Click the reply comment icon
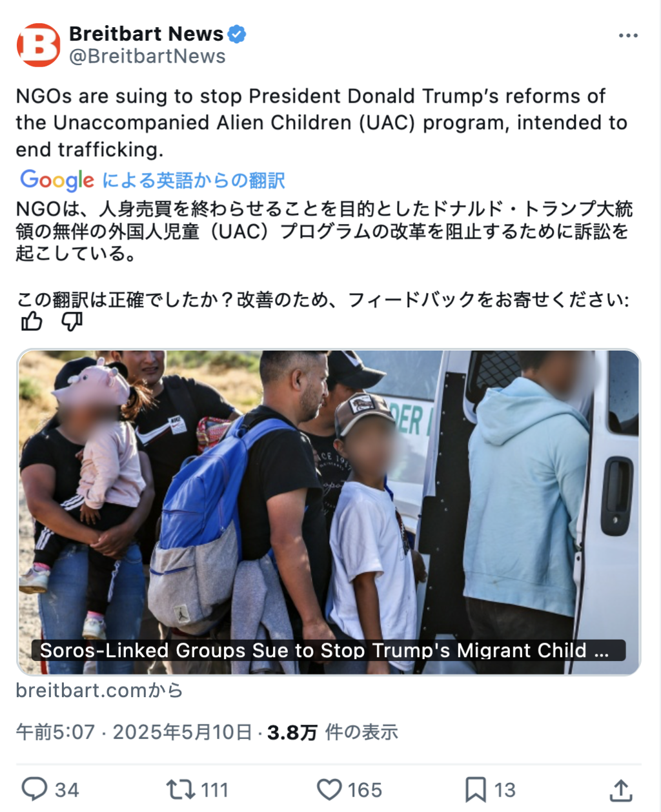The width and height of the screenshot is (661, 812). click(x=34, y=789)
